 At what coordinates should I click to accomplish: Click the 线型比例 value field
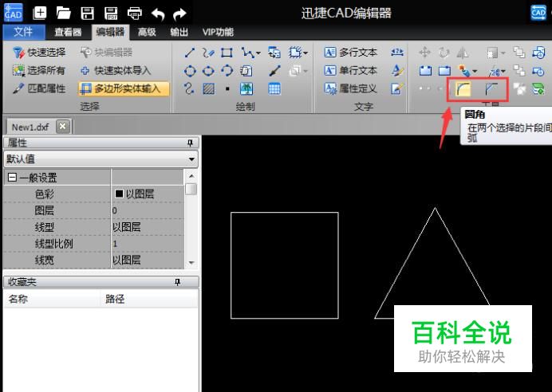click(148, 243)
